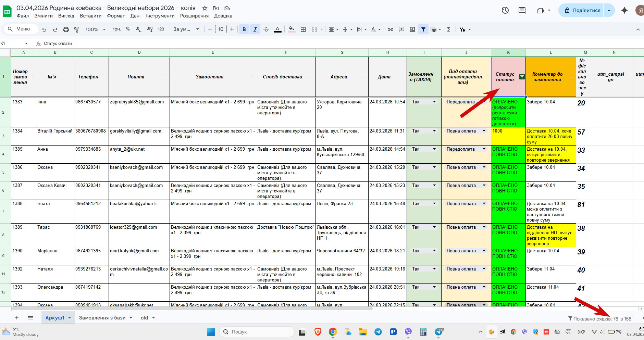This screenshot has width=644, height=340.
Task: Expand the Передоплата dropdown for order 1383
Action: 484,102
